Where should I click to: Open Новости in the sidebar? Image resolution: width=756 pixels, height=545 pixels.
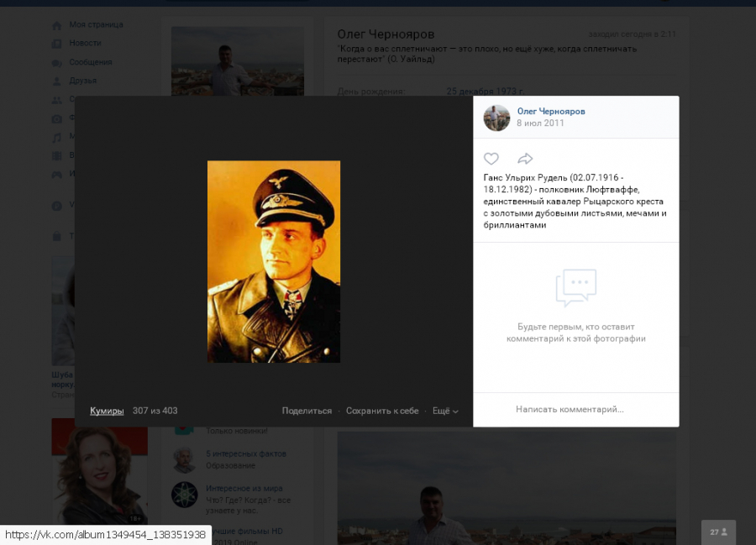point(85,43)
